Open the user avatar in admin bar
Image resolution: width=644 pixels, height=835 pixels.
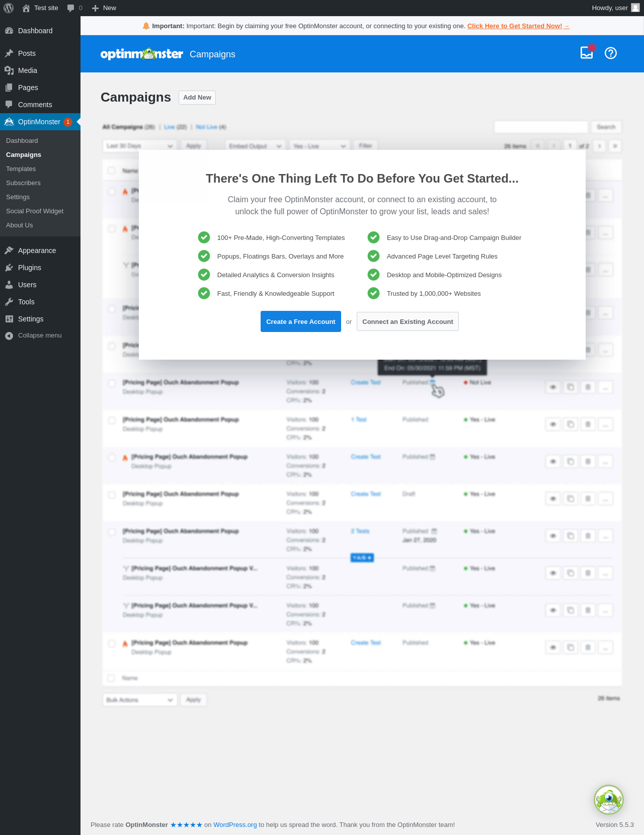tap(635, 8)
